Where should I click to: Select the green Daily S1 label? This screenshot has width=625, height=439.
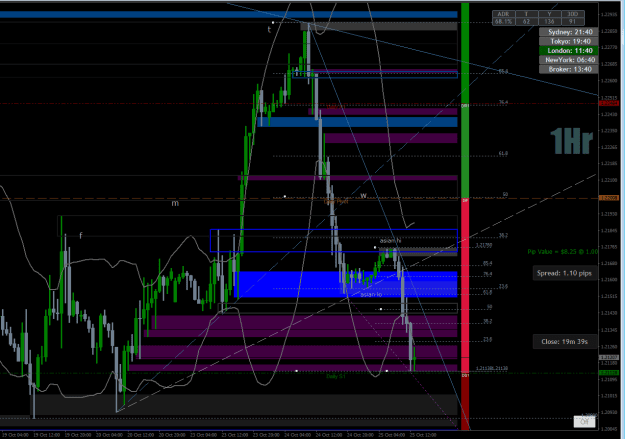336,376
